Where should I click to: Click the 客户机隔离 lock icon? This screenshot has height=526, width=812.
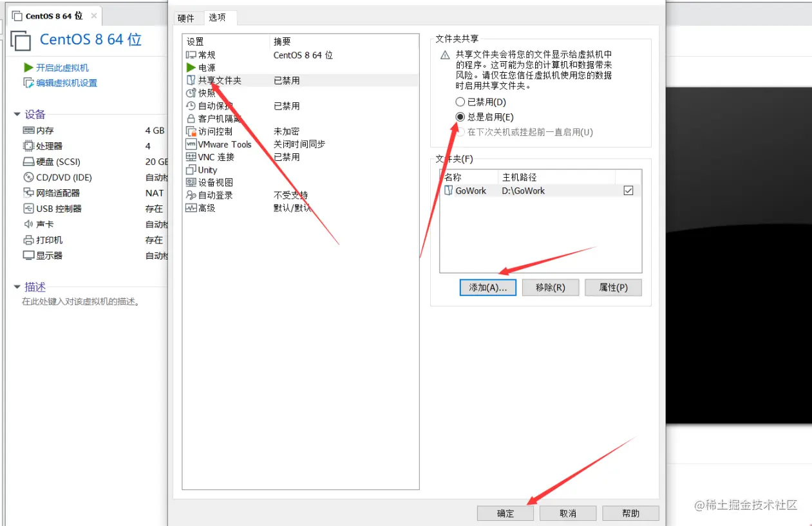coord(191,118)
